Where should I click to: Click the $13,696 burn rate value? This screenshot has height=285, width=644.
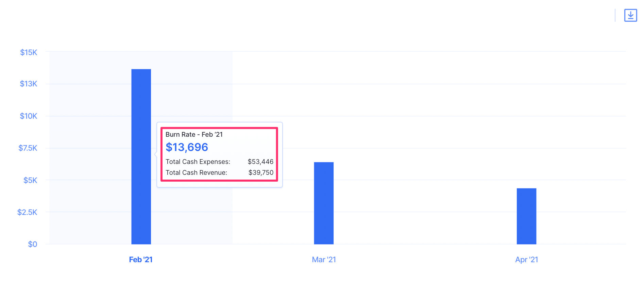pyautogui.click(x=187, y=147)
